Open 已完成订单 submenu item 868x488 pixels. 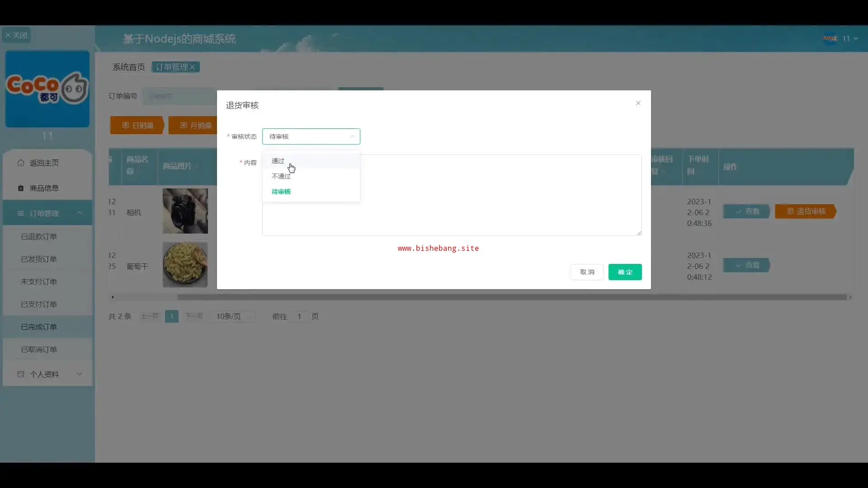(x=39, y=327)
